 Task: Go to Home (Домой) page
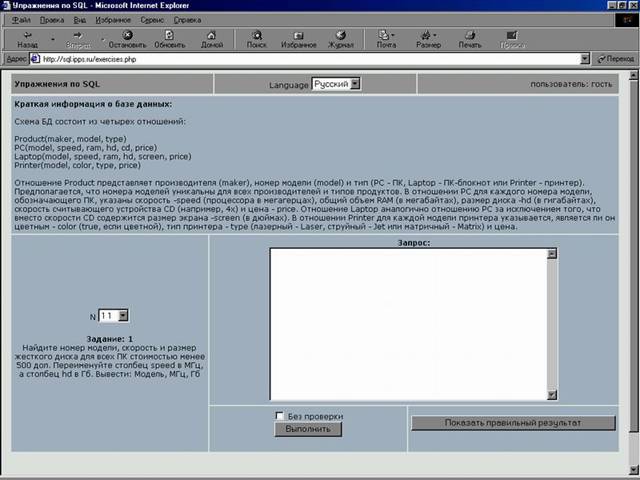click(x=212, y=39)
